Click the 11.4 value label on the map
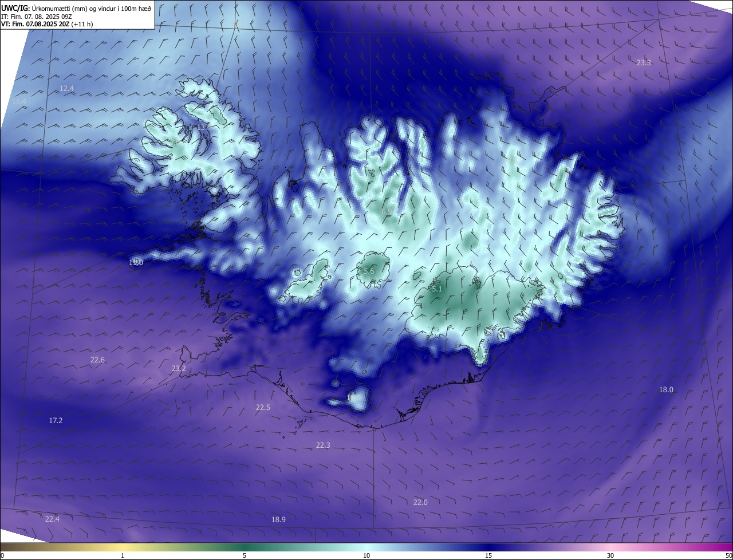733x560 pixels. click(x=19, y=101)
